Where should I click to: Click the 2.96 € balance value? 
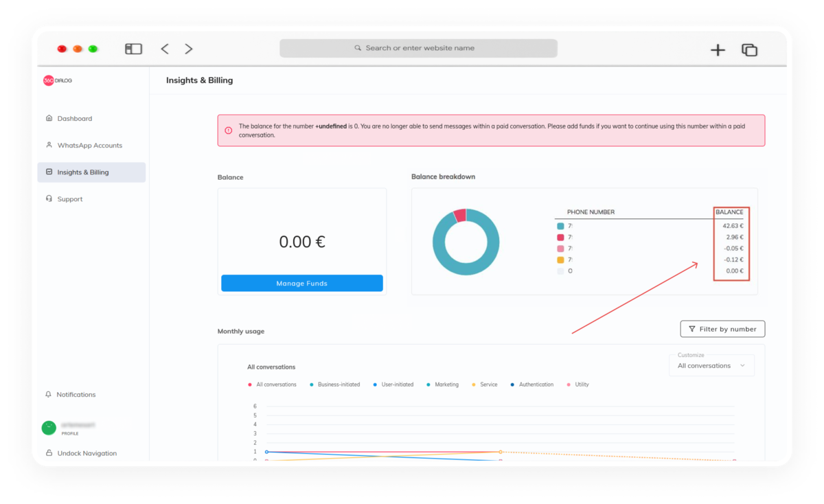pos(735,237)
